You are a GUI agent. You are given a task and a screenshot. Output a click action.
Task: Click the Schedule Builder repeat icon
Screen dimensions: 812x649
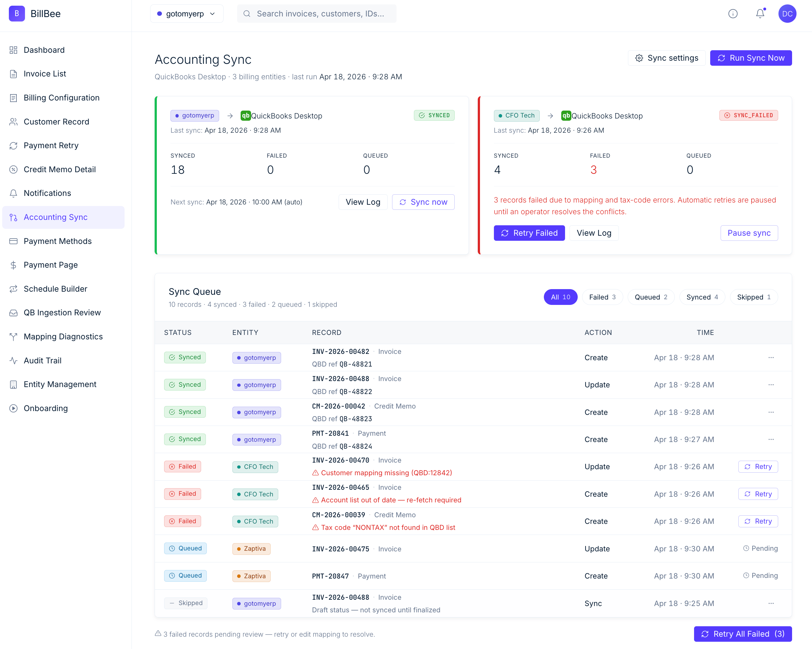click(14, 289)
